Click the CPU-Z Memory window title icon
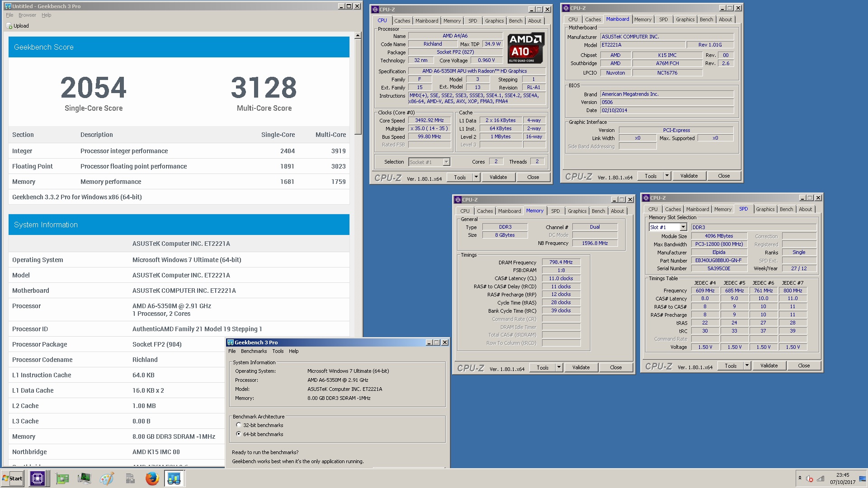The width and height of the screenshot is (868, 488). pos(458,199)
